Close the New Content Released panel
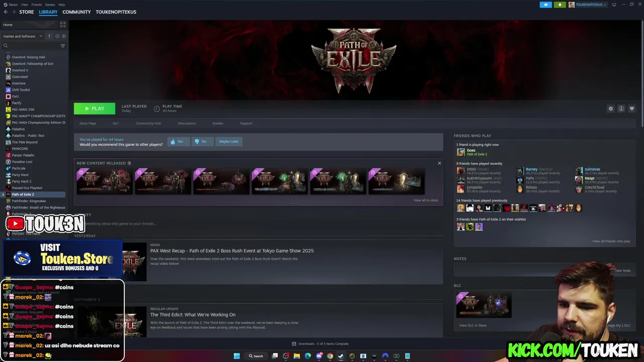This screenshot has width=644, height=362. [x=439, y=163]
